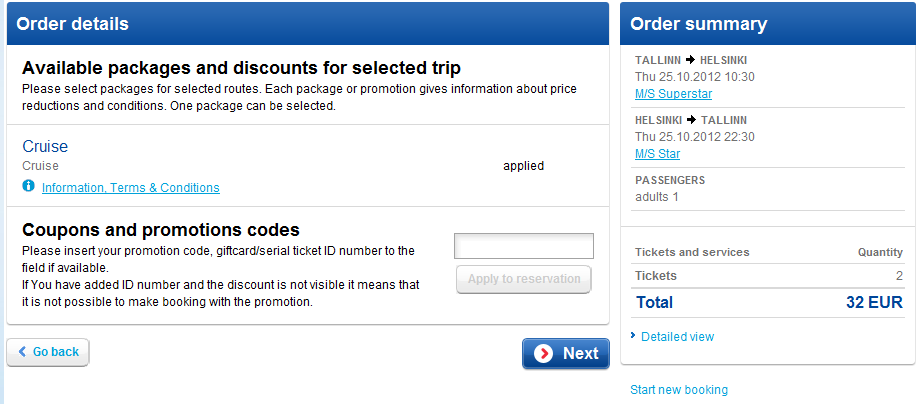Expand the Detailed view chevron
Screen dimensions: 920x404
point(633,335)
